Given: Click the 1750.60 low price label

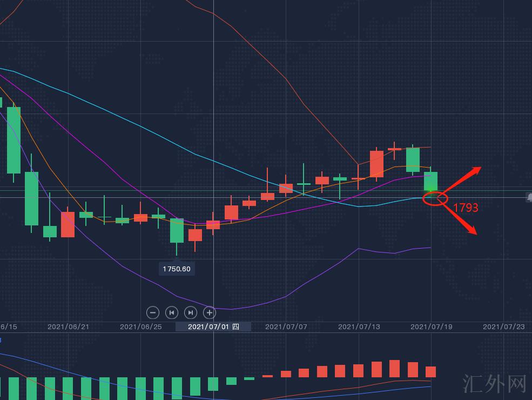Looking at the screenshot, I should coord(177,269).
